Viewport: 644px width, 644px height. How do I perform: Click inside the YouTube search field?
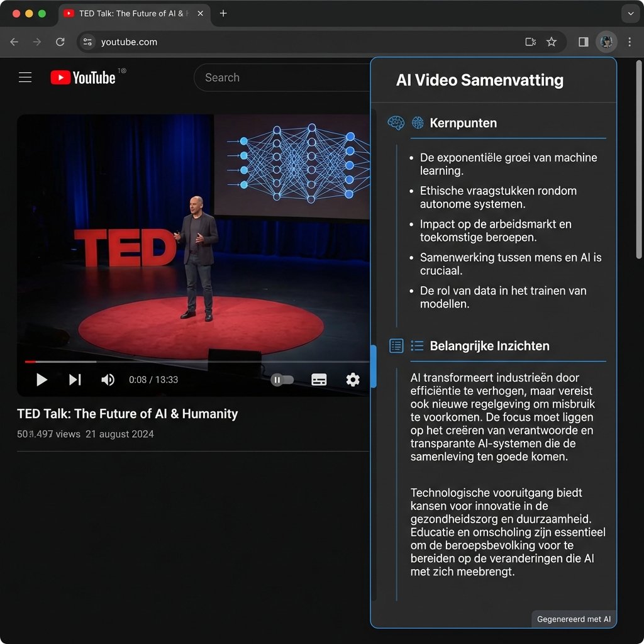283,77
